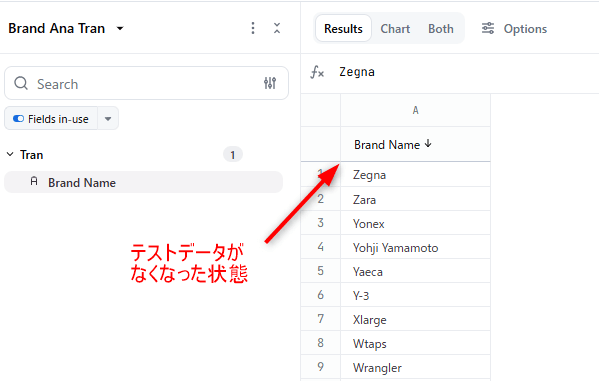Viewport: 599px width, 381px height.
Task: Open the Options settings
Action: coord(514,29)
